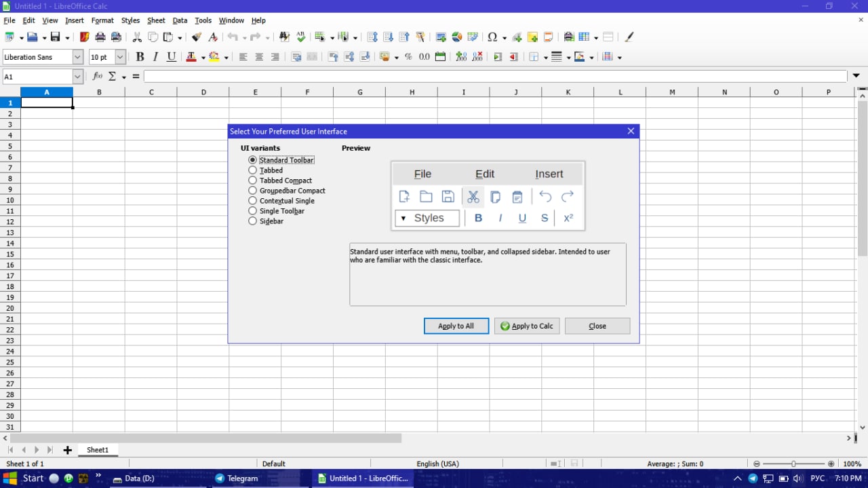Viewport: 868px width, 488px height.
Task: Click the Cut scissors icon in main toolbar
Action: tap(137, 37)
